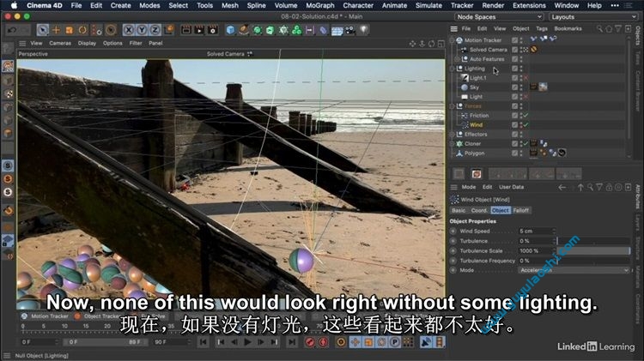Switch to Coord. tab in Attributes
The height and width of the screenshot is (361, 644).
tap(479, 210)
